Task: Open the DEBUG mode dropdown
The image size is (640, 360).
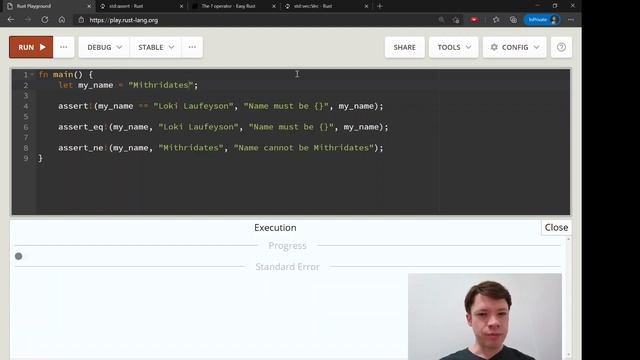Action: click(104, 47)
